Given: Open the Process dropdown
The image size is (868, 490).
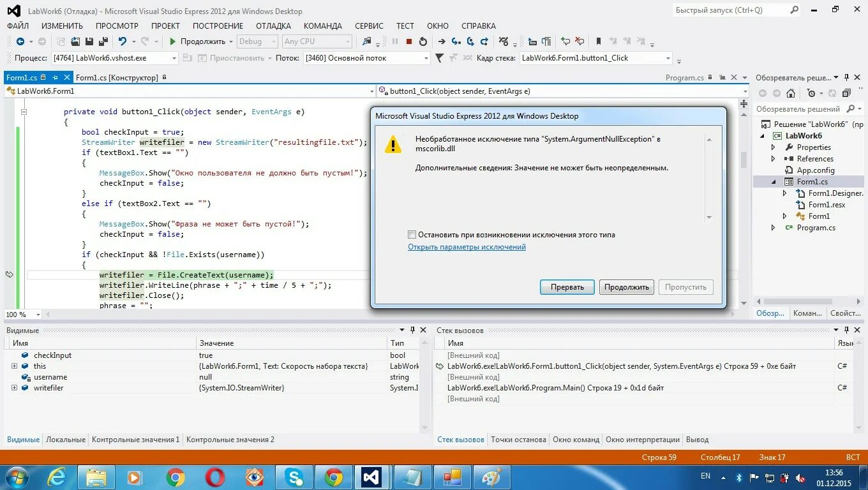Looking at the screenshot, I should 174,58.
